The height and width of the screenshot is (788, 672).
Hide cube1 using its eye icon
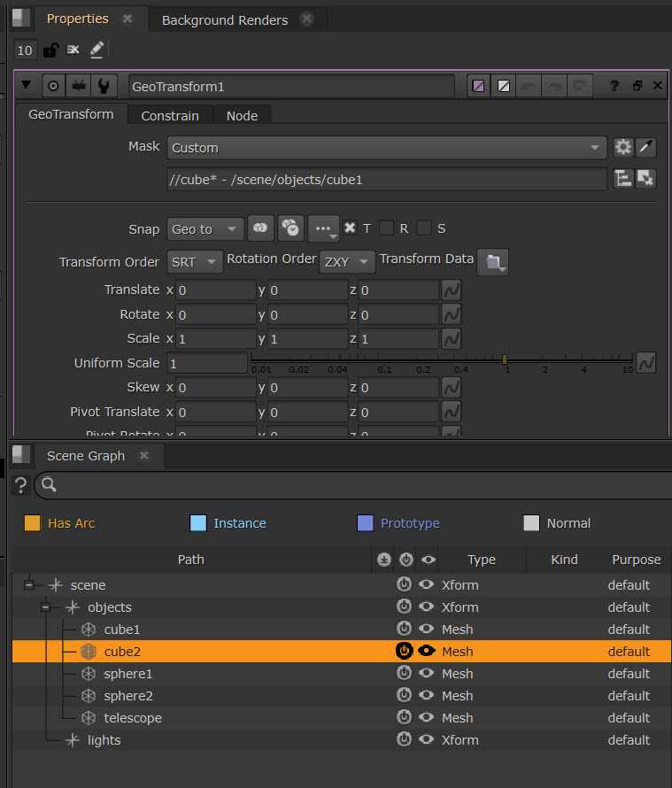point(426,630)
